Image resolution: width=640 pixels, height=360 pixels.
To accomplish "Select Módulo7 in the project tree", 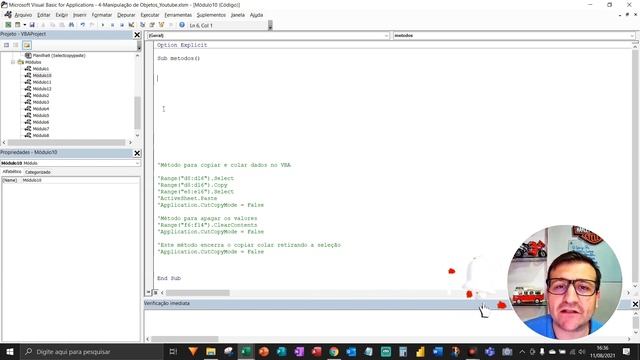I will (40, 129).
